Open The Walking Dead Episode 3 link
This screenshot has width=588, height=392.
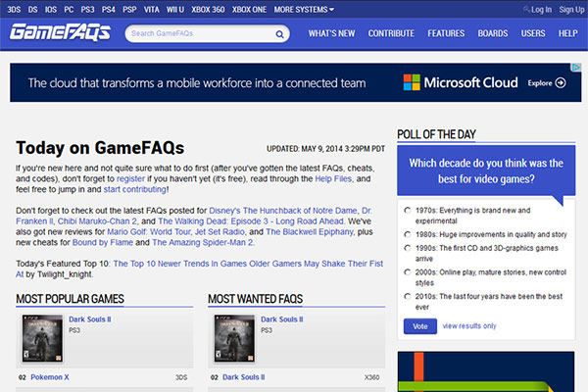pos(251,221)
